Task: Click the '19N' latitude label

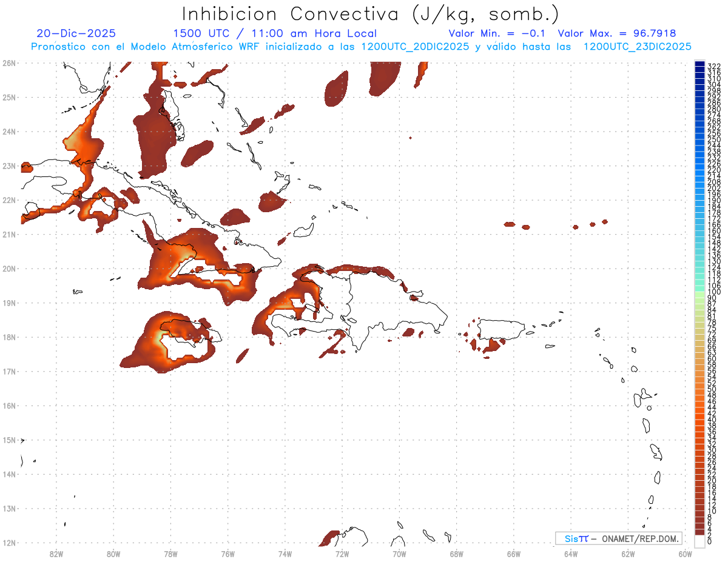Action: 8,303
